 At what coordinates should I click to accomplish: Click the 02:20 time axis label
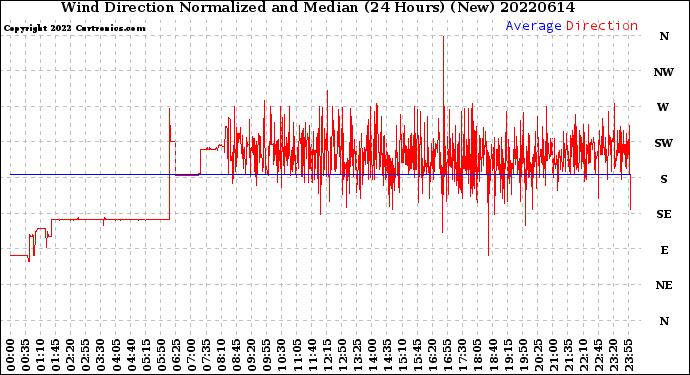tap(71, 355)
